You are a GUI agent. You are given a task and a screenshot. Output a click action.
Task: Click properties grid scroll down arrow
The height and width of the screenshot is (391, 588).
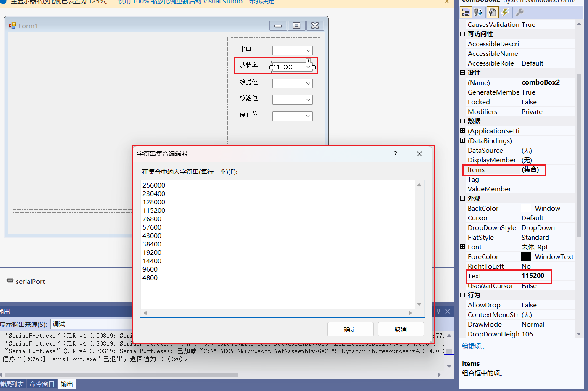point(579,334)
